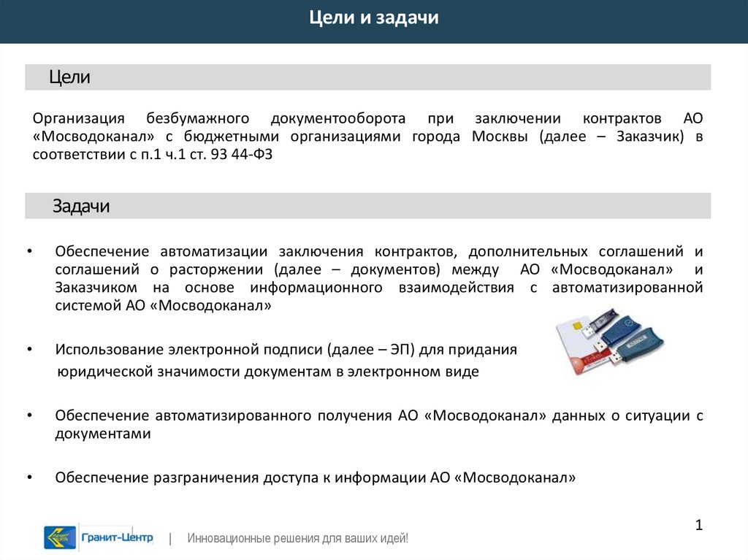Click the text "системой АО «Мосводоканал»"
Viewport: 748px width, 560px height.
(163, 305)
